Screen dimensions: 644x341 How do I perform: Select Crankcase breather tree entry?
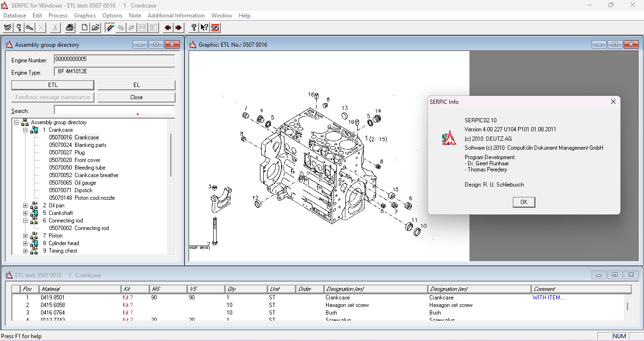pyautogui.click(x=84, y=175)
